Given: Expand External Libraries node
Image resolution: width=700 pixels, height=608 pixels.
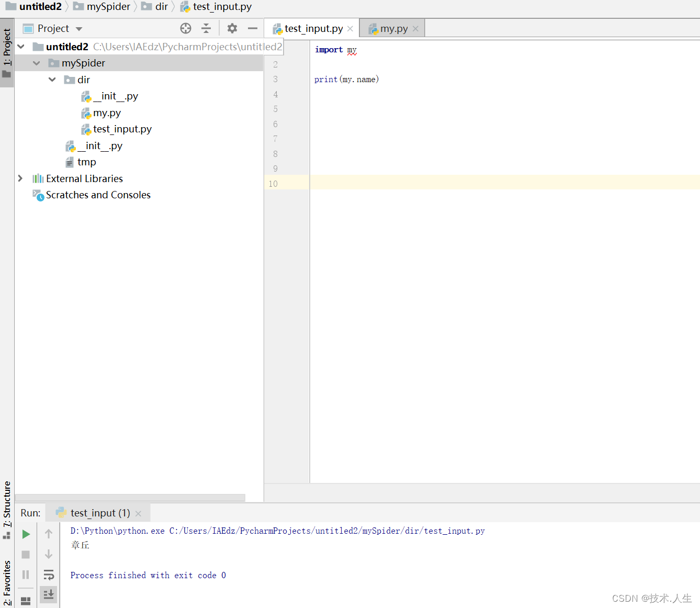Looking at the screenshot, I should 20,178.
